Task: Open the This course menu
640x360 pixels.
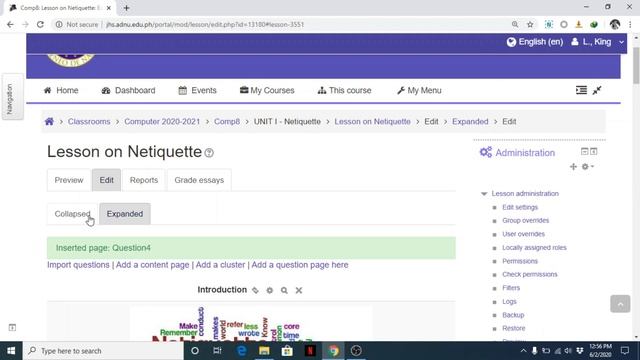Action: point(344,90)
